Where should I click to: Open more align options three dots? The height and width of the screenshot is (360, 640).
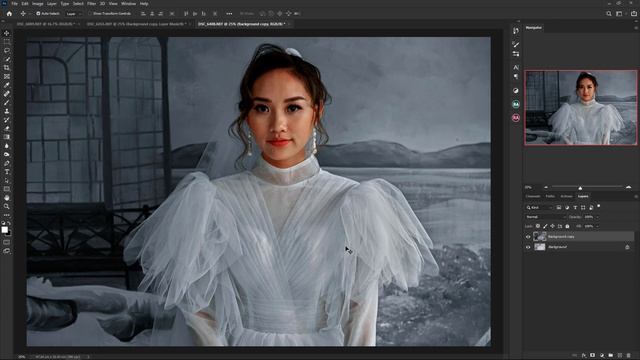click(x=229, y=13)
